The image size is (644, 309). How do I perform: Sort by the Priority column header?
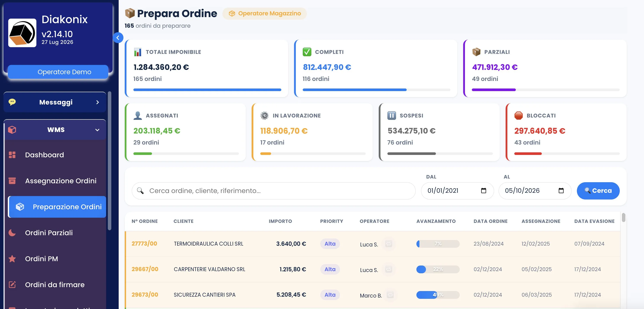332,221
